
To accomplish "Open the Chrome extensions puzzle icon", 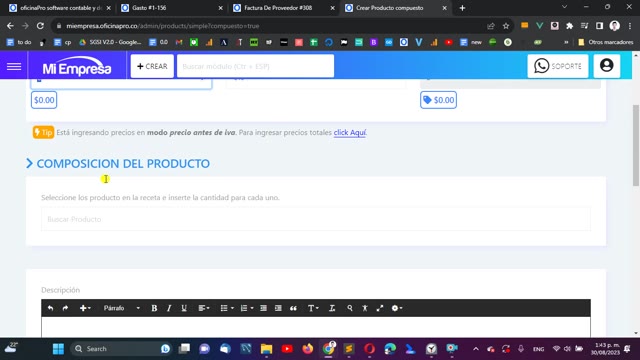I will (569, 26).
